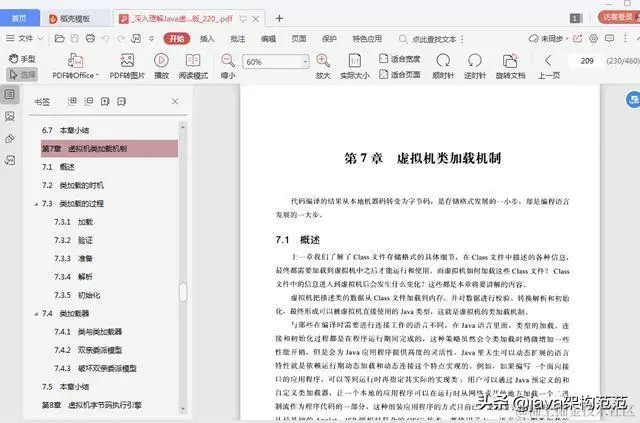
Task: Activate the Select tool (选择)
Action: 22,75
